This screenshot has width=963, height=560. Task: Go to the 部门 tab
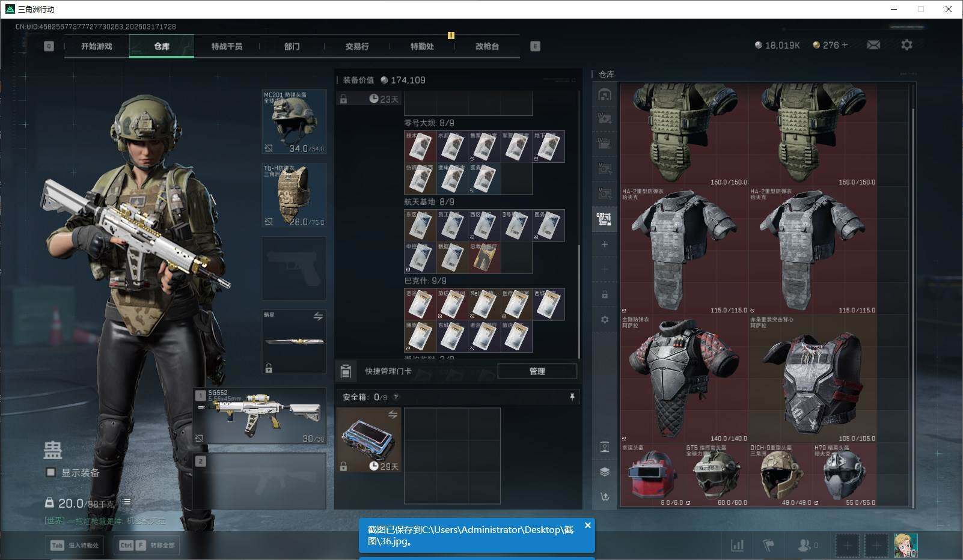click(292, 46)
